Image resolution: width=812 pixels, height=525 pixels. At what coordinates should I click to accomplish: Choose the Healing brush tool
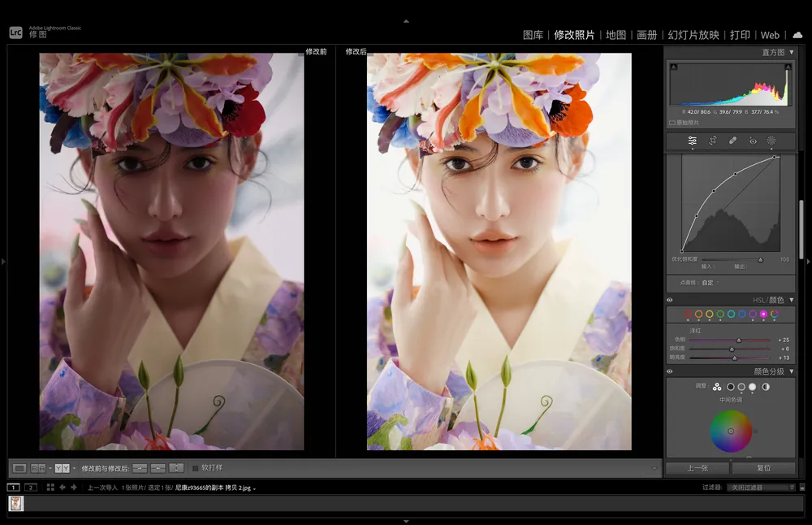click(732, 141)
